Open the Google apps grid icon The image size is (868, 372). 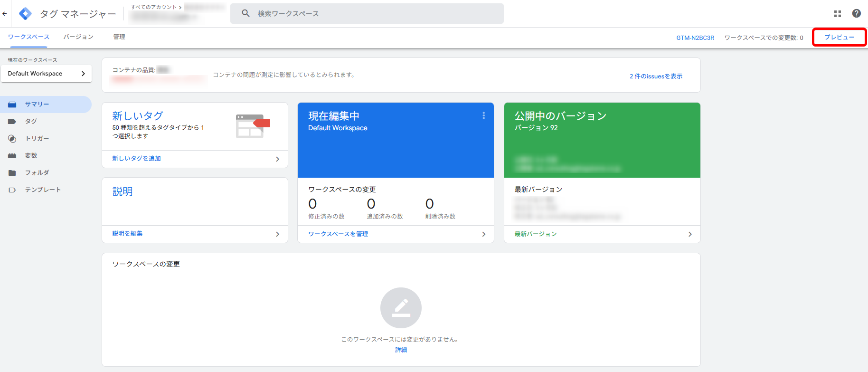pyautogui.click(x=838, y=14)
